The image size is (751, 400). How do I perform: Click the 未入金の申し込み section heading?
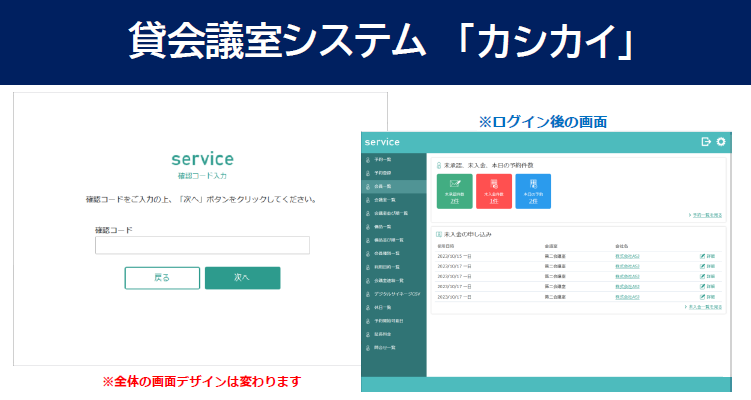pos(467,234)
